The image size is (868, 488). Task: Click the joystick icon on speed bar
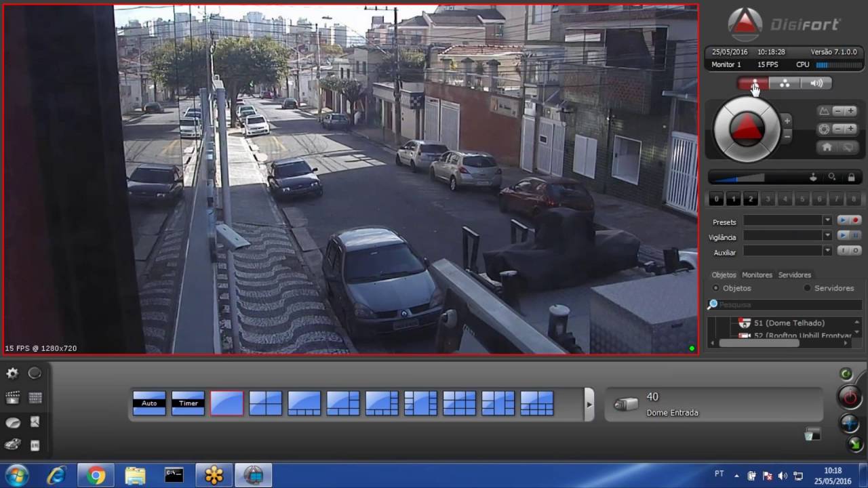tap(813, 177)
